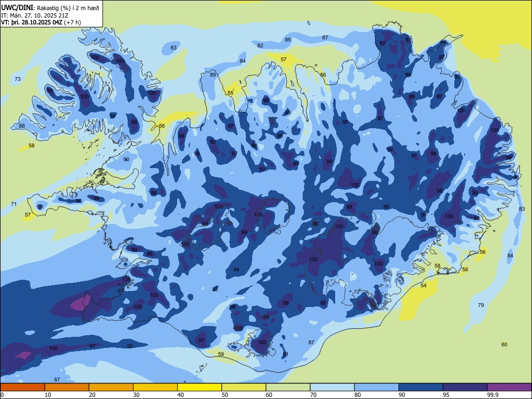Click the '99.9' legend scale label
This screenshot has height=399, width=532.
point(492,395)
